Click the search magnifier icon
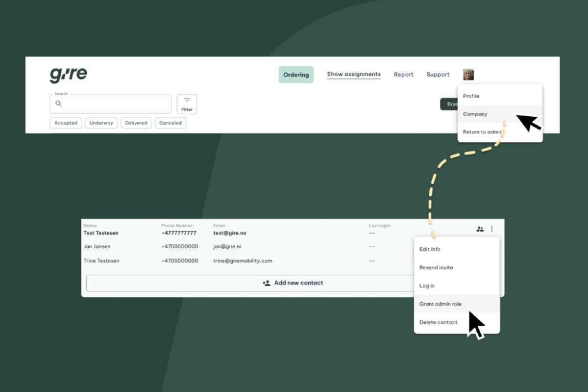This screenshot has height=392, width=588. [x=59, y=104]
